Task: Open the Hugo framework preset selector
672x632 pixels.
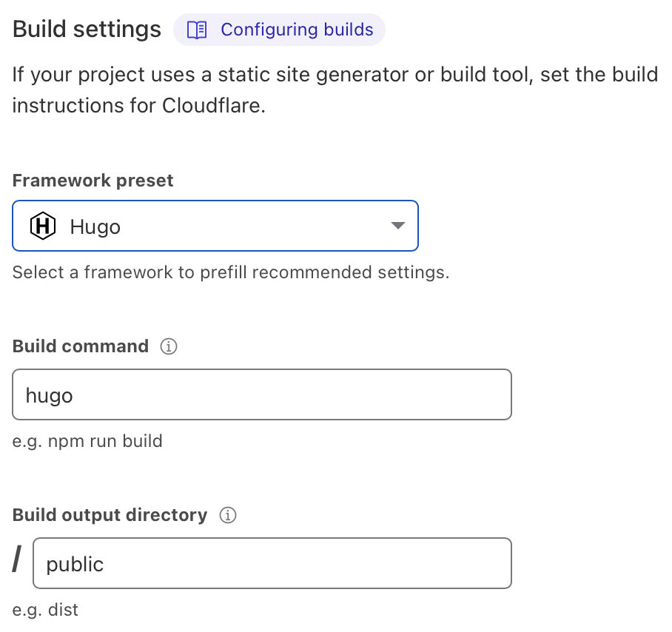Action: 215,226
